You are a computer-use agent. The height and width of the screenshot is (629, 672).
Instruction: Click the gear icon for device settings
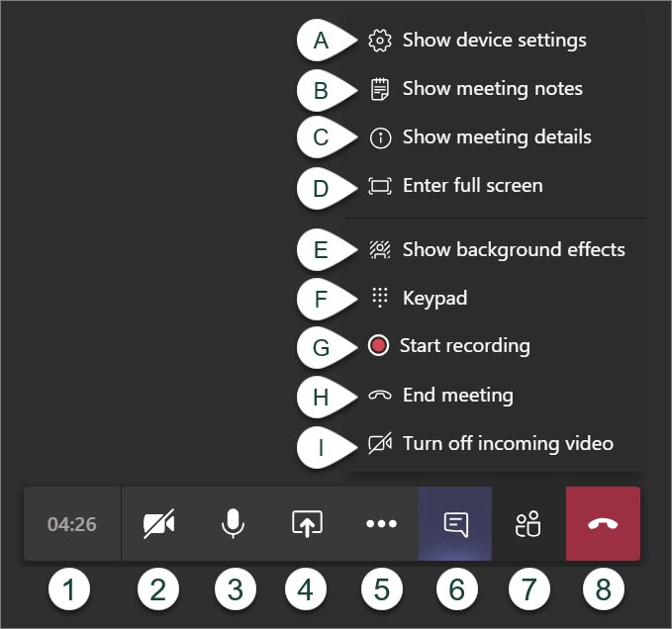379,41
